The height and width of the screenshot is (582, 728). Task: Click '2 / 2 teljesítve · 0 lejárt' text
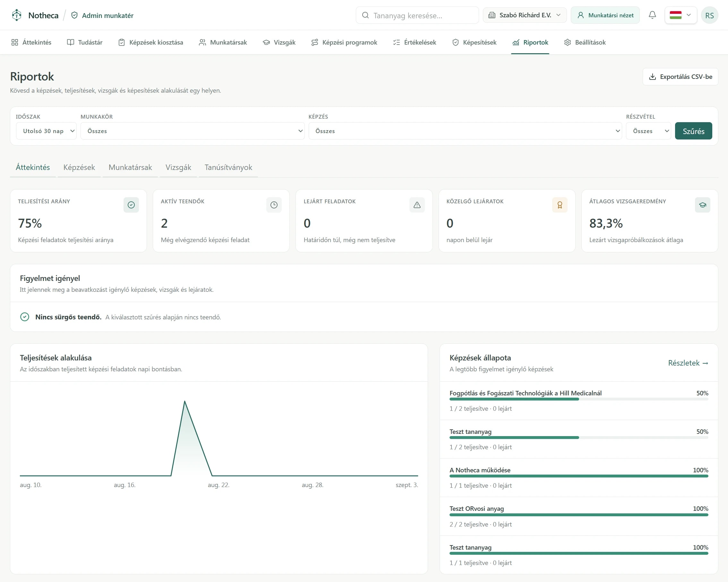point(481,524)
